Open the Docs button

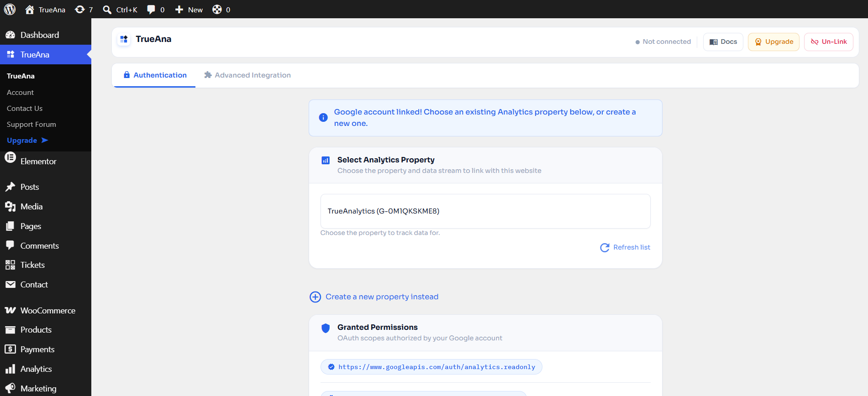723,42
